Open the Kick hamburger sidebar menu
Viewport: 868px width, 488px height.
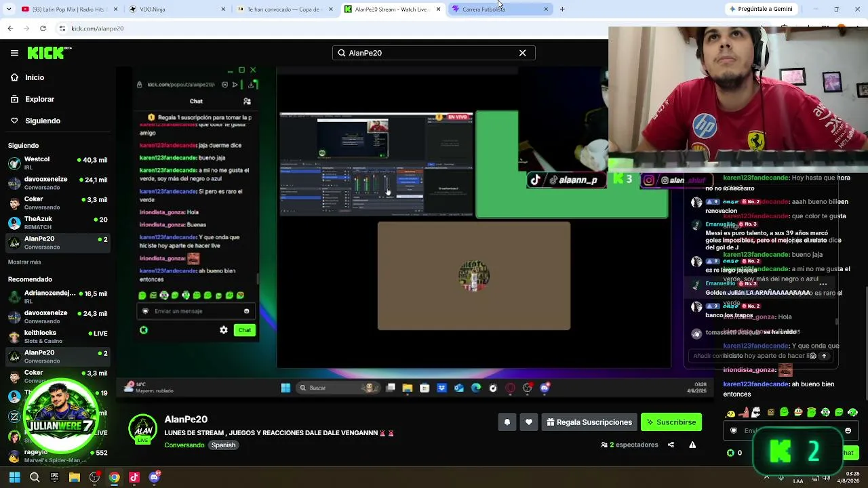[x=14, y=53]
